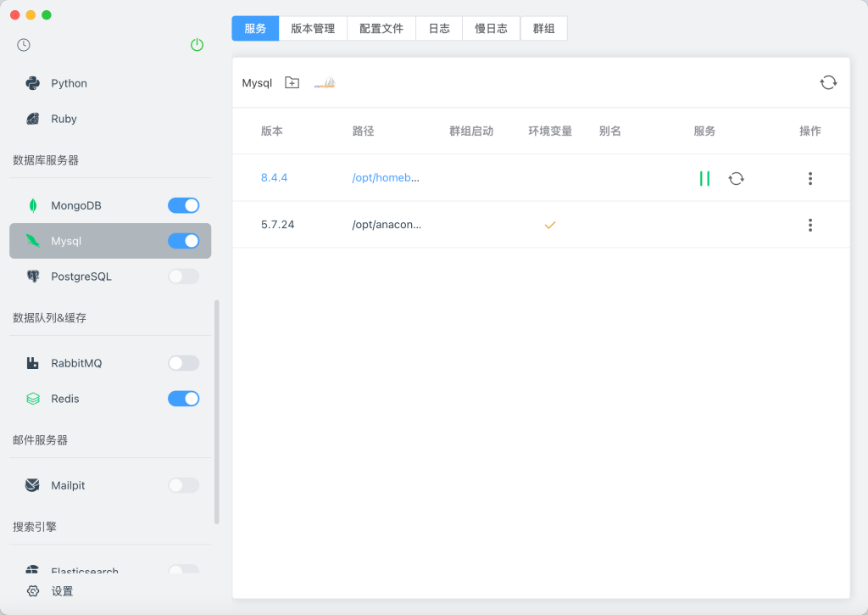Open the phpMyAdmin sailboat icon
This screenshot has width=868, height=615.
(325, 82)
